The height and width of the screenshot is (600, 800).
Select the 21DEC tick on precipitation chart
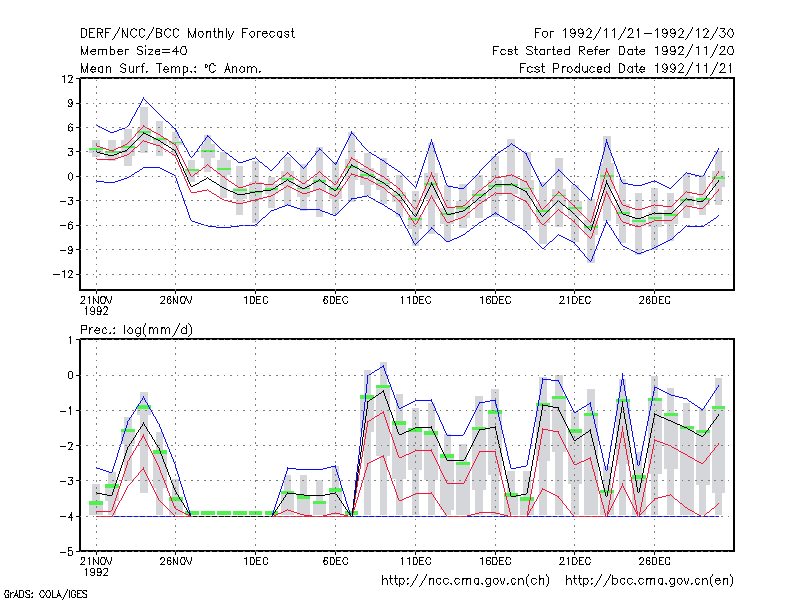(x=574, y=561)
